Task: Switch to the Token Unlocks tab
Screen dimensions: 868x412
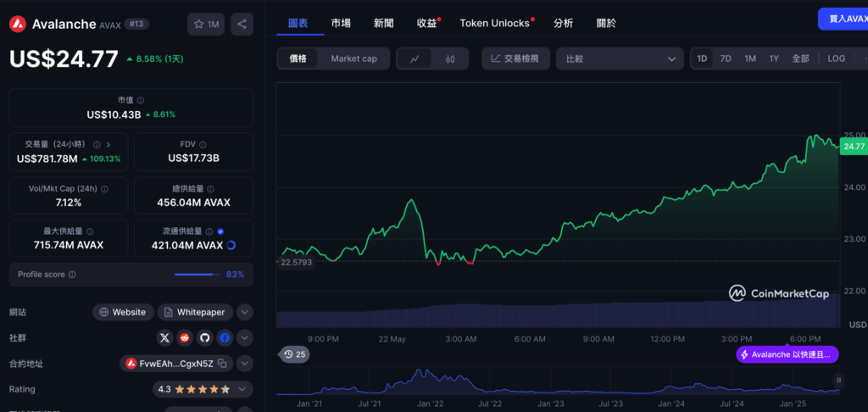Action: pyautogui.click(x=495, y=23)
